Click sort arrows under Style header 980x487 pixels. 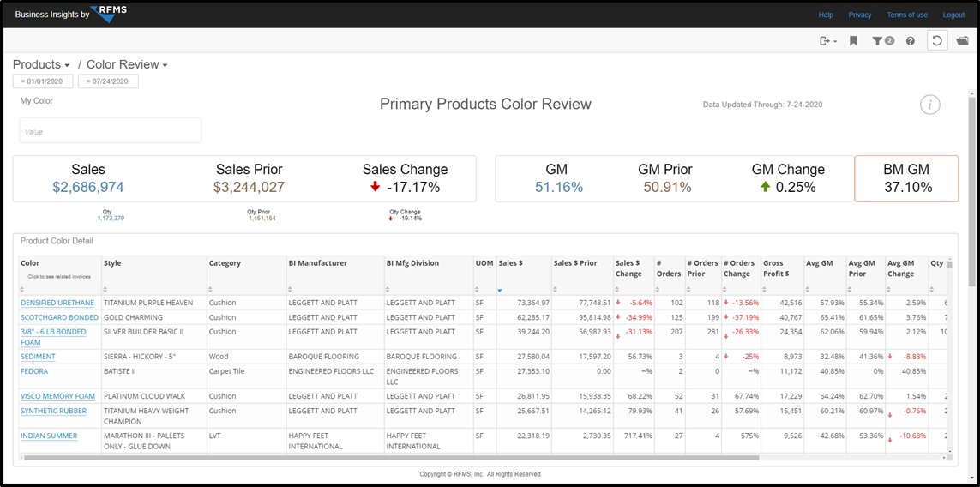point(106,290)
